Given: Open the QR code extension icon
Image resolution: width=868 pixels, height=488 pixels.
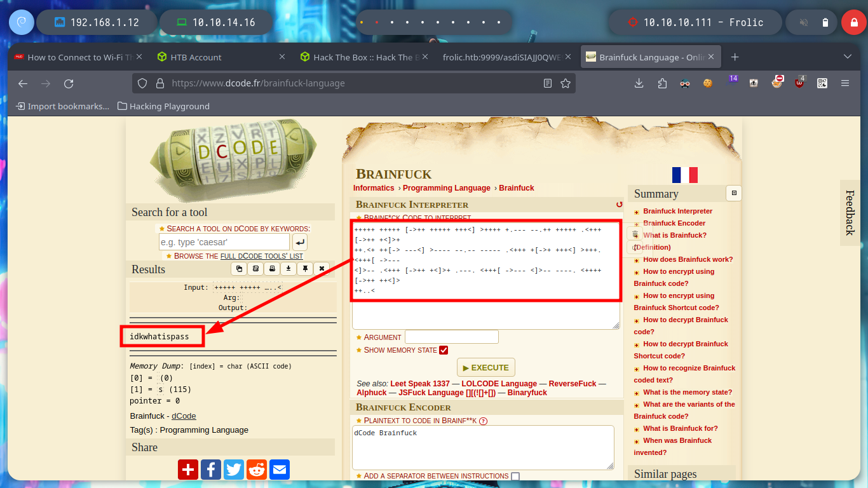Looking at the screenshot, I should (822, 83).
